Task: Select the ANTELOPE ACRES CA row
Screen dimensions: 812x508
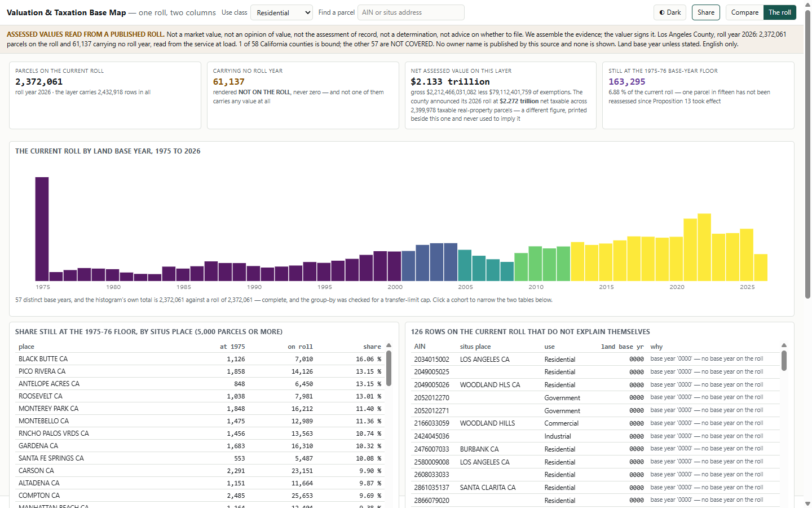Action: 200,384
